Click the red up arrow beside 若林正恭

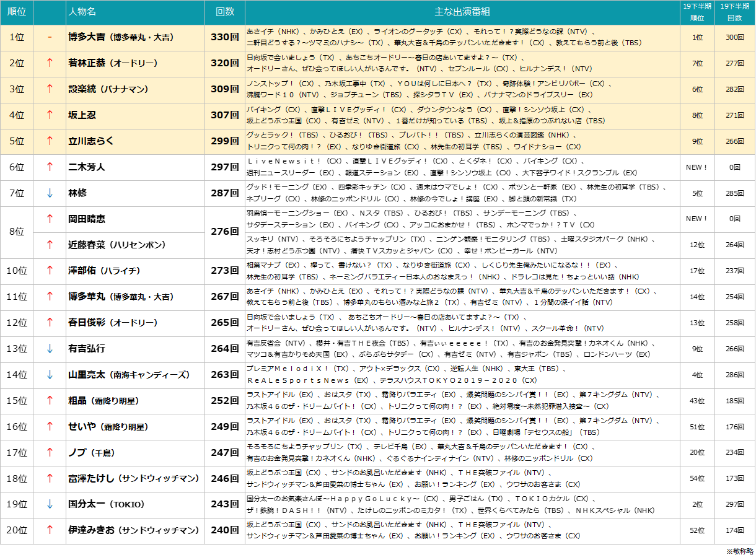click(x=50, y=63)
